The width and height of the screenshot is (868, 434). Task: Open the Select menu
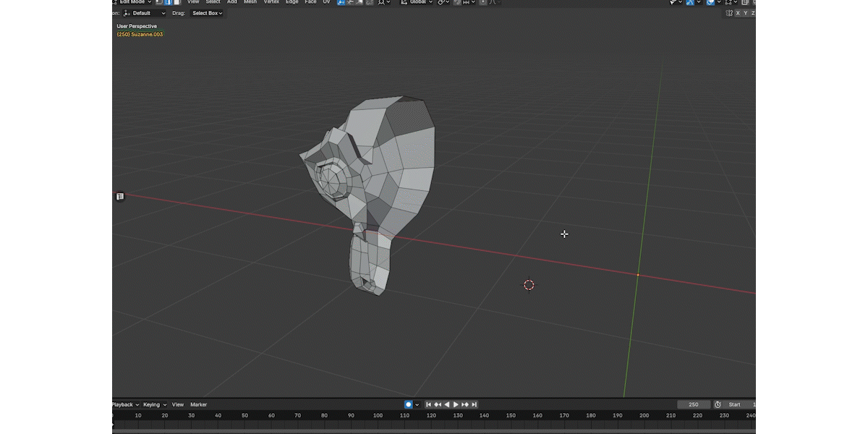coord(213,2)
